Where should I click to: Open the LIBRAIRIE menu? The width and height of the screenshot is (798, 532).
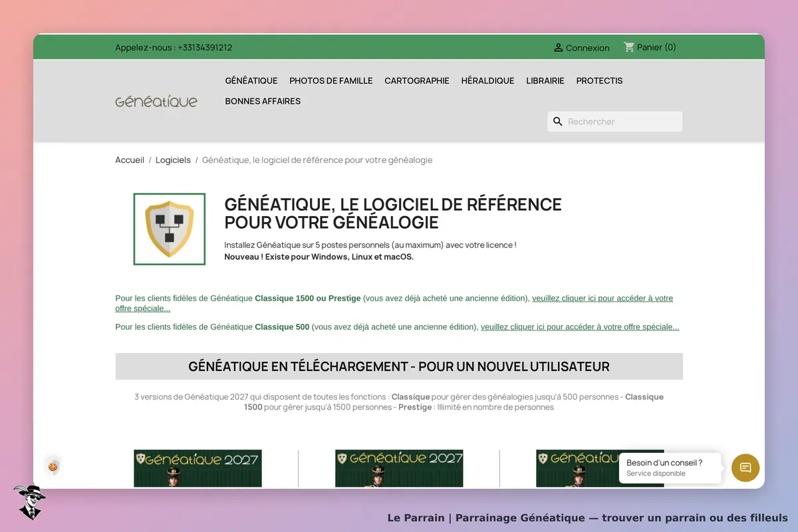pos(545,80)
